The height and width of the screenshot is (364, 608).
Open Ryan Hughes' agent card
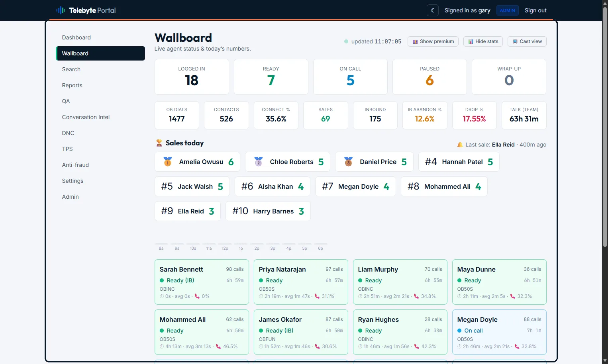(400, 332)
